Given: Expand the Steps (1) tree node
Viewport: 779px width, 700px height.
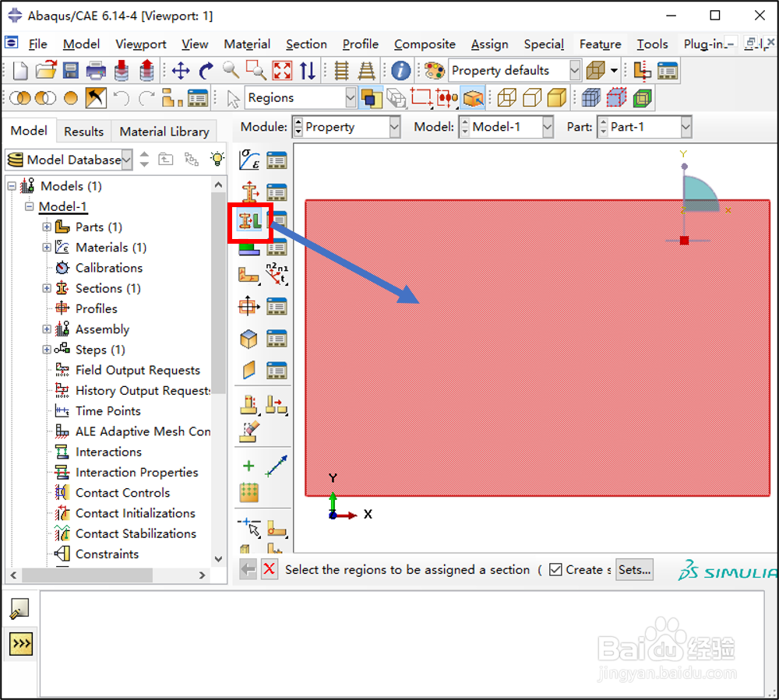Looking at the screenshot, I should point(47,350).
